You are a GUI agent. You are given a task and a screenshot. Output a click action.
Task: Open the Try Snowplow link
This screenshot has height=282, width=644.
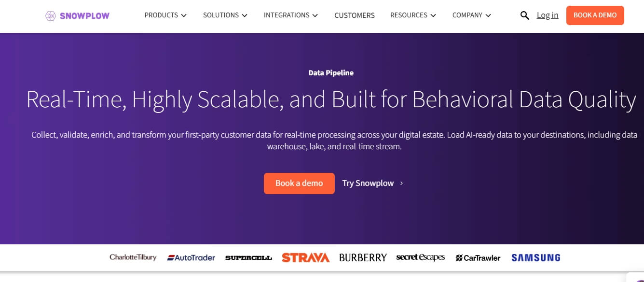click(369, 183)
